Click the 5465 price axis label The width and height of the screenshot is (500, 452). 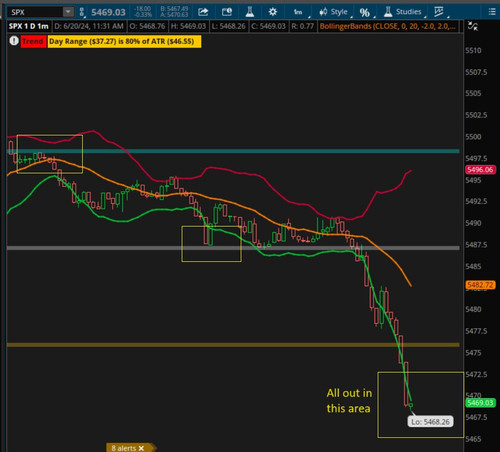pyautogui.click(x=473, y=439)
